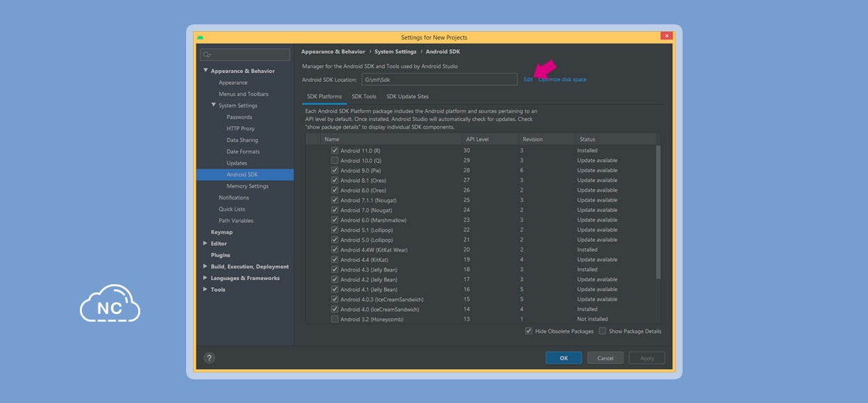This screenshot has width=868, height=403.
Task: Toggle Android 8.1 (Oreo) checkbox
Action: (335, 180)
